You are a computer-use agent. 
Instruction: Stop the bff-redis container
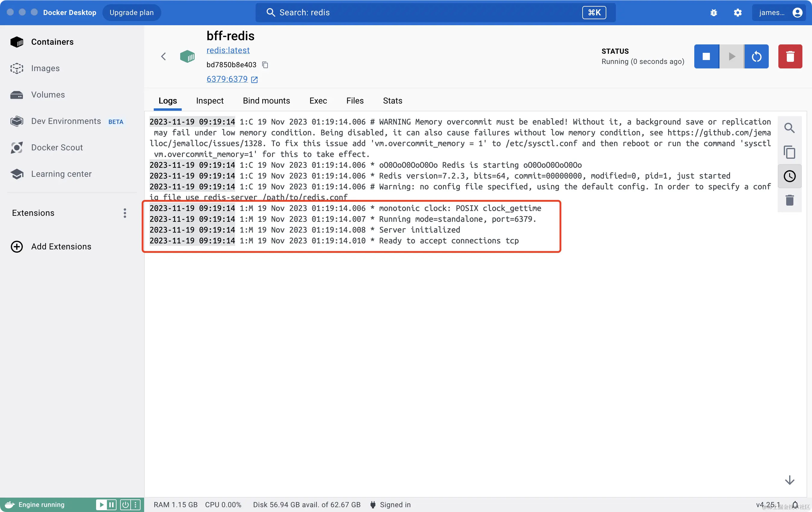(707, 56)
